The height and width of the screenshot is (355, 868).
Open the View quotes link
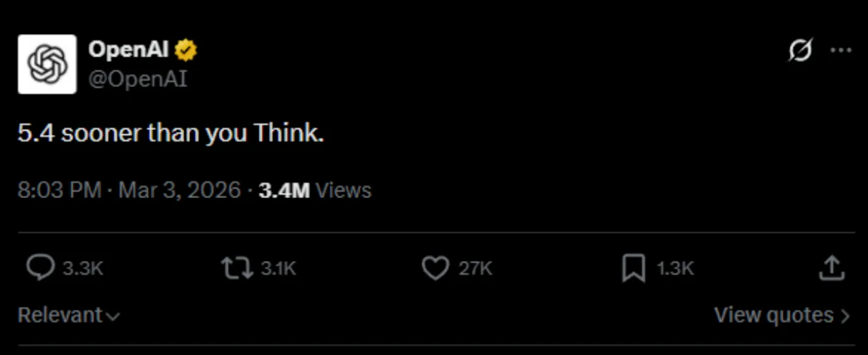(782, 315)
